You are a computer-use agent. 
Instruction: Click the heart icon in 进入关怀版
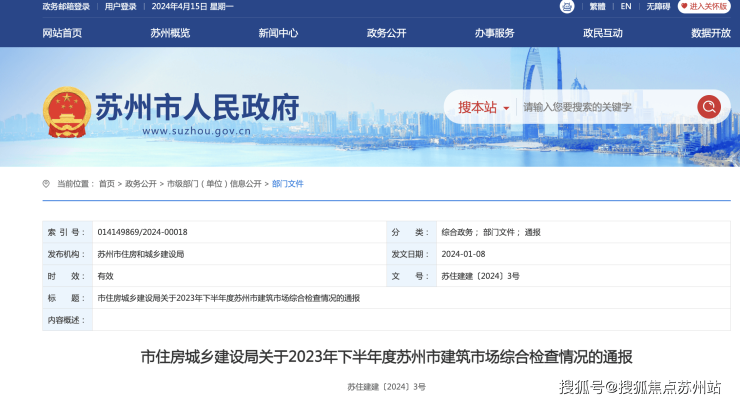click(x=685, y=7)
